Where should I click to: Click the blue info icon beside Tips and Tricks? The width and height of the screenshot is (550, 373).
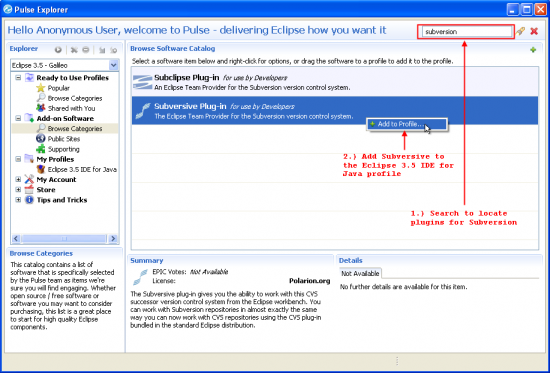pyautogui.click(x=29, y=200)
